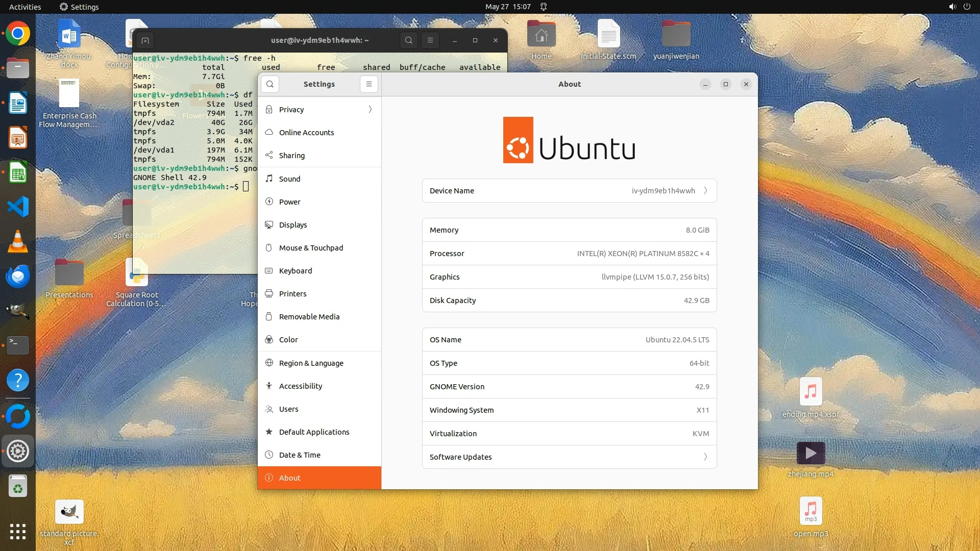Expand the Software Updates row
The image size is (980, 551).
[705, 457]
